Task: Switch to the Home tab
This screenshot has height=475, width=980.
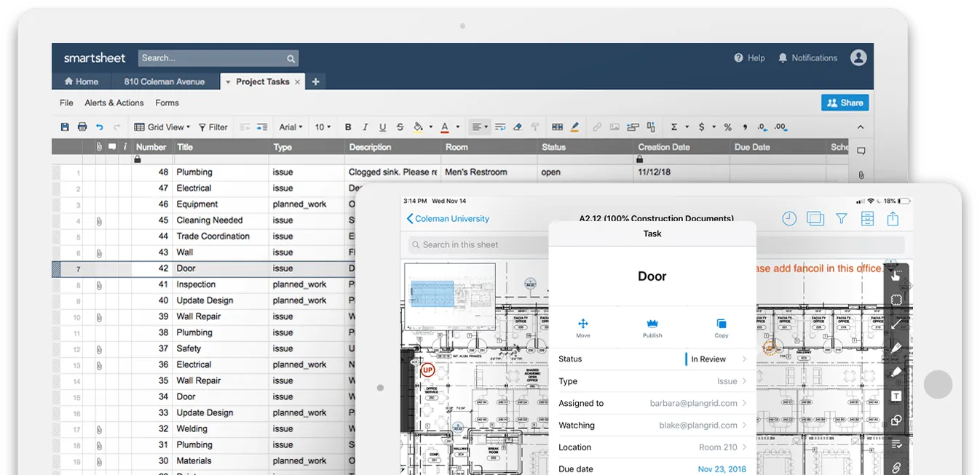Action: click(81, 81)
